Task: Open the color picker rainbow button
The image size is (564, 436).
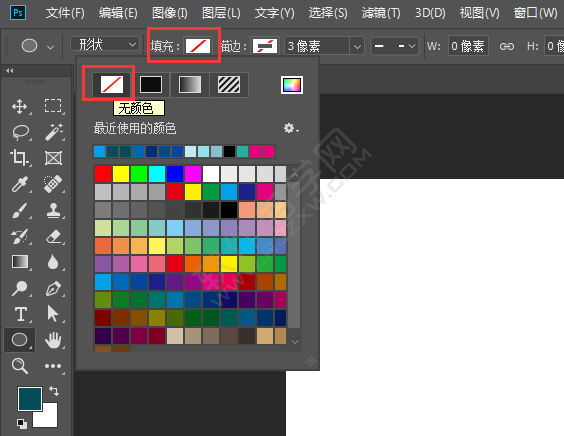Action: 292,85
